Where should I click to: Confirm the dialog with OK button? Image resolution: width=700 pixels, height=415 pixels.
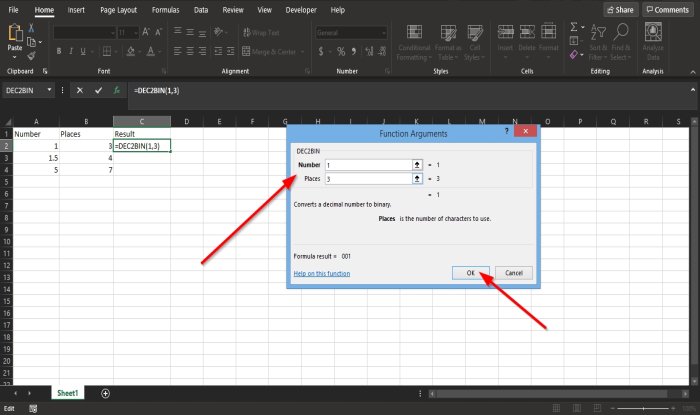pos(471,273)
